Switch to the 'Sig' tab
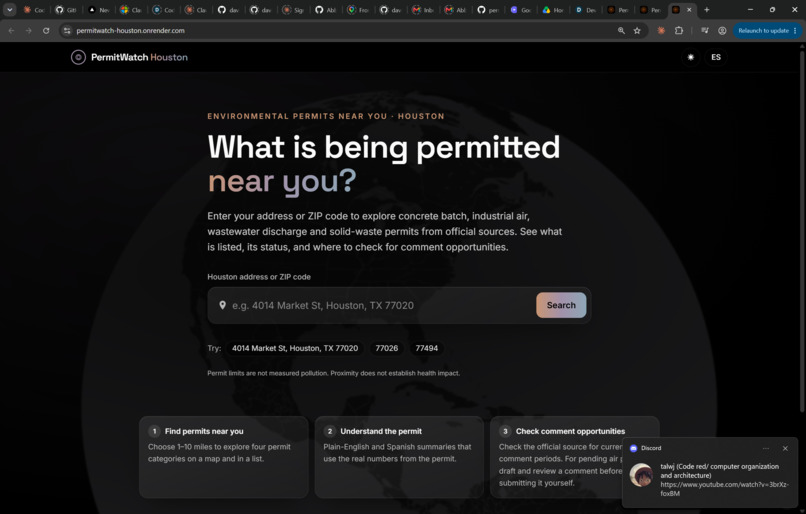 292,10
